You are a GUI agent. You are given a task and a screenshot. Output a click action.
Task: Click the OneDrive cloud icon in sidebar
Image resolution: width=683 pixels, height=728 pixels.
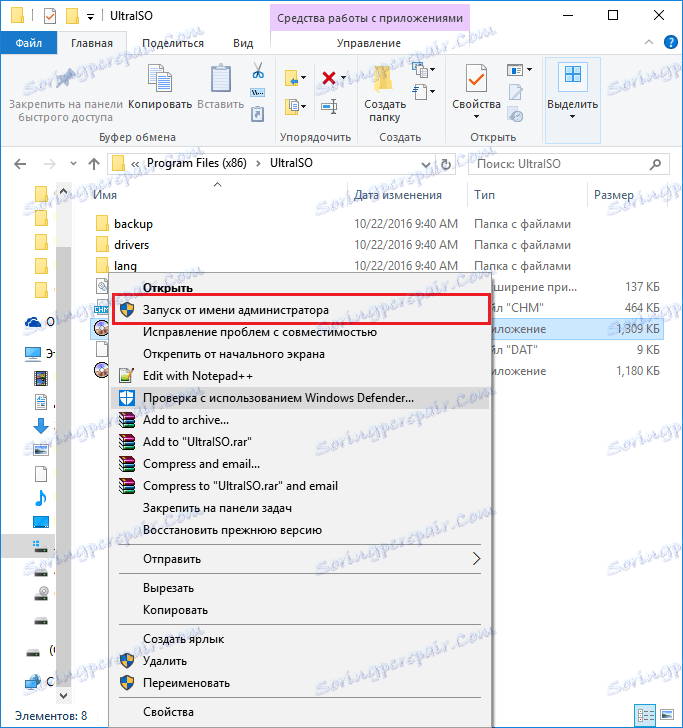coord(33,321)
